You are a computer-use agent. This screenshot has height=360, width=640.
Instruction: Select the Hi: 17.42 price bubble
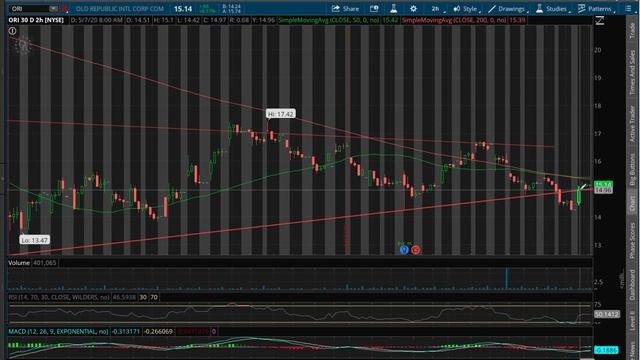click(280, 114)
